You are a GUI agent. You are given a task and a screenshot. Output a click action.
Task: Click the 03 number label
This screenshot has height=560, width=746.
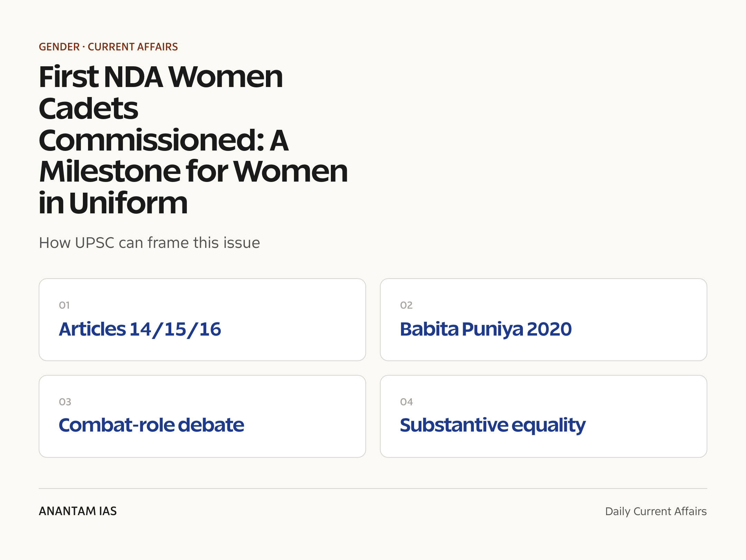(65, 402)
